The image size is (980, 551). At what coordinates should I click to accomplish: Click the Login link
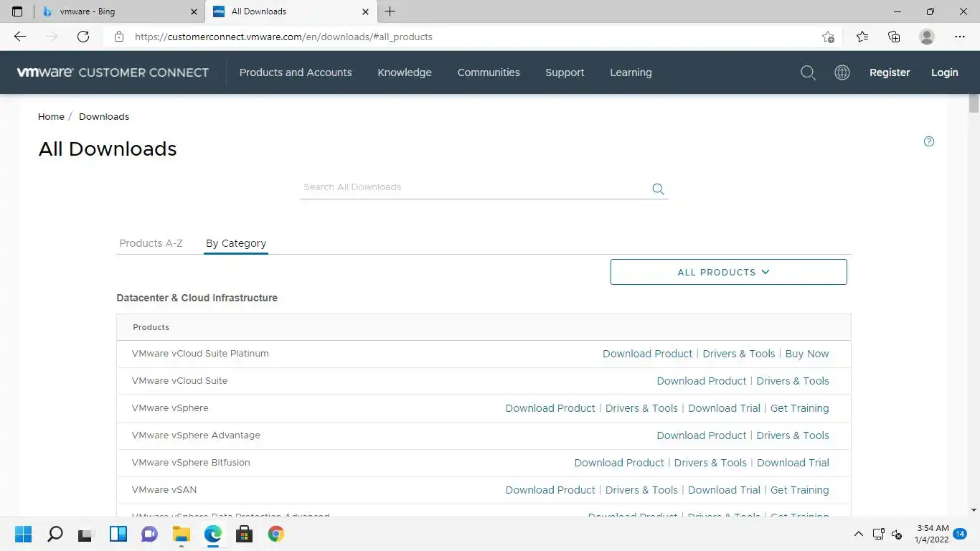[945, 72]
